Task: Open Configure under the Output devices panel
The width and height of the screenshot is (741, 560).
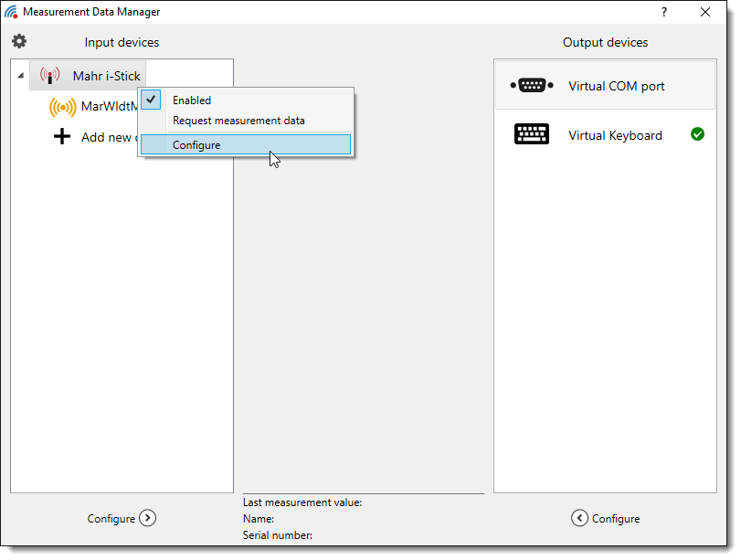Action: (x=615, y=519)
